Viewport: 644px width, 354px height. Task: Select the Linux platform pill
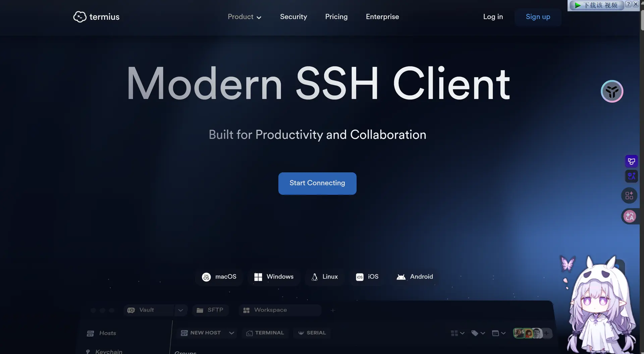325,277
